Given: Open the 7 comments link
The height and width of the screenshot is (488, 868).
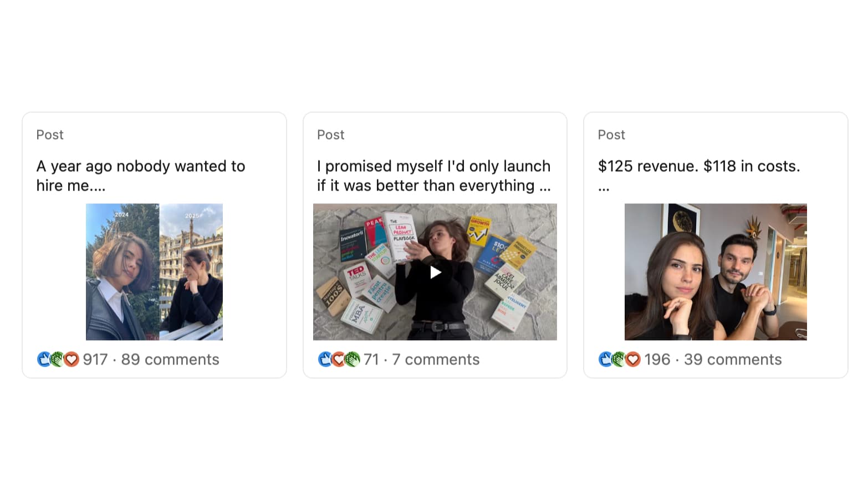Looking at the screenshot, I should pos(436,359).
